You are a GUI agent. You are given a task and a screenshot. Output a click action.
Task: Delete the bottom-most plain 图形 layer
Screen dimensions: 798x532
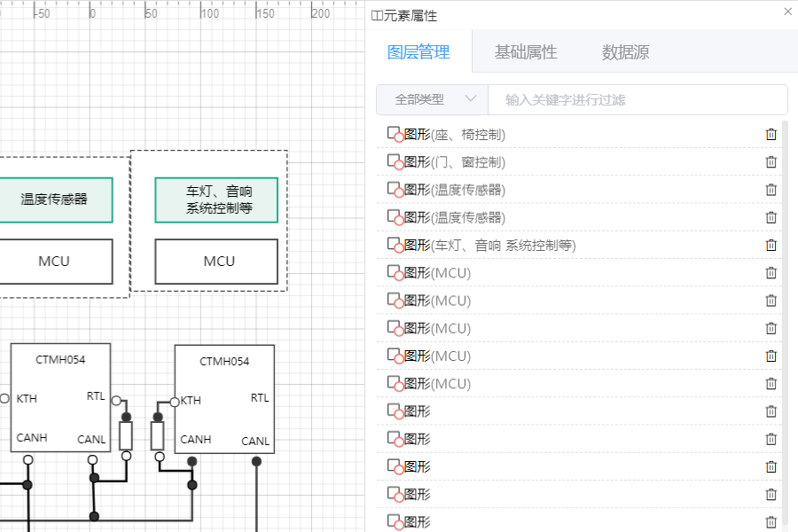(771, 521)
